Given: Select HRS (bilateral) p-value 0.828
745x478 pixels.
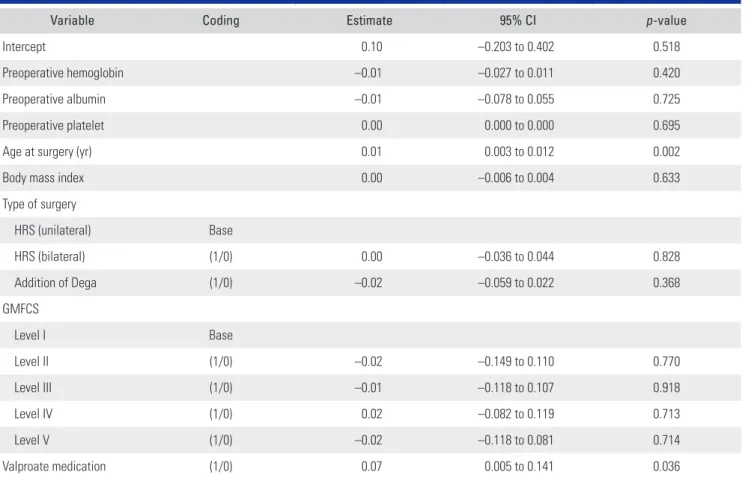Looking at the screenshot, I should click(666, 257).
